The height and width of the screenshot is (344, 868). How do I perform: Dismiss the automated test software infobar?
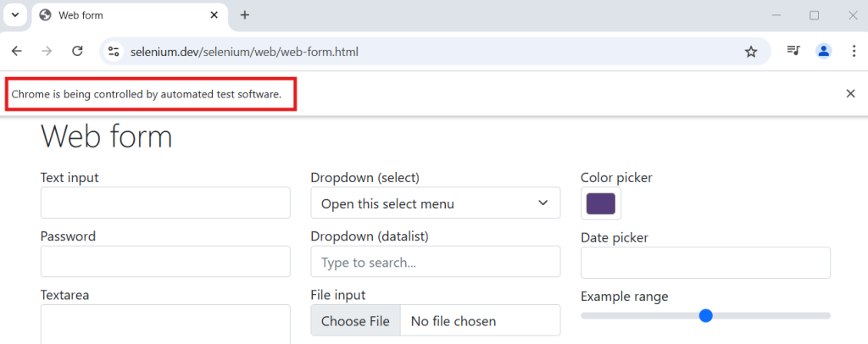851,93
